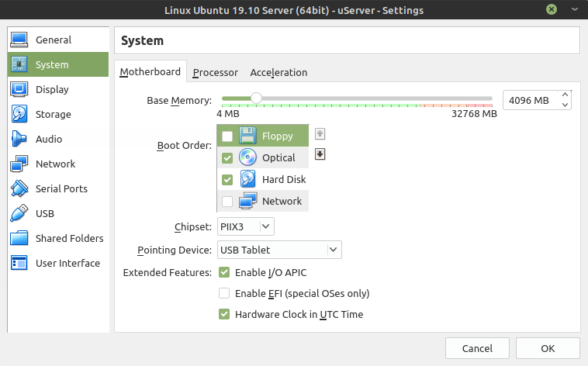Select USB label in sidebar

coord(45,213)
